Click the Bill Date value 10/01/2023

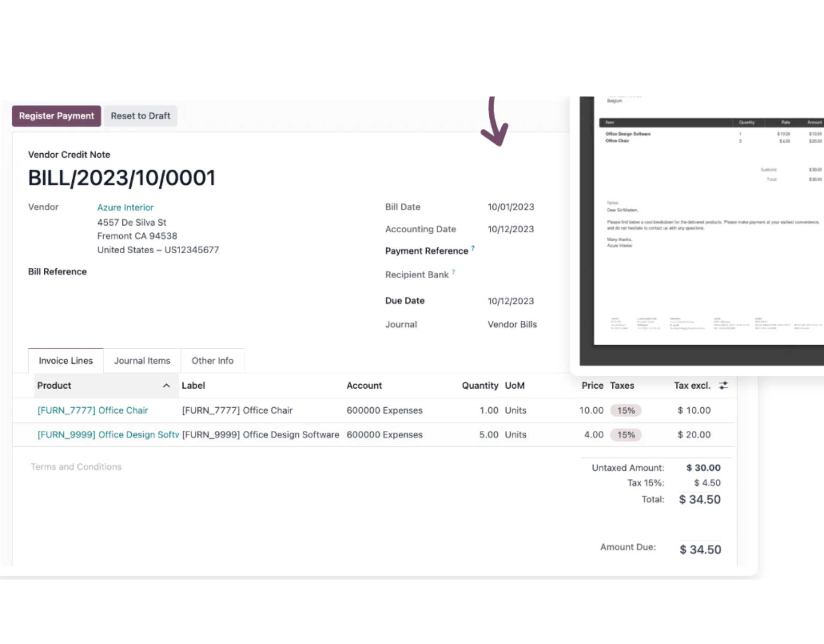point(511,207)
